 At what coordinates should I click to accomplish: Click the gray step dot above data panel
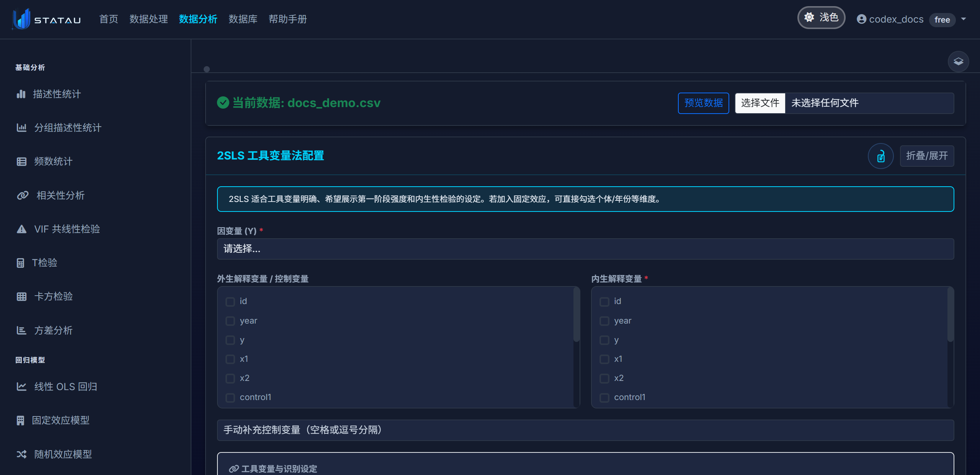(207, 69)
